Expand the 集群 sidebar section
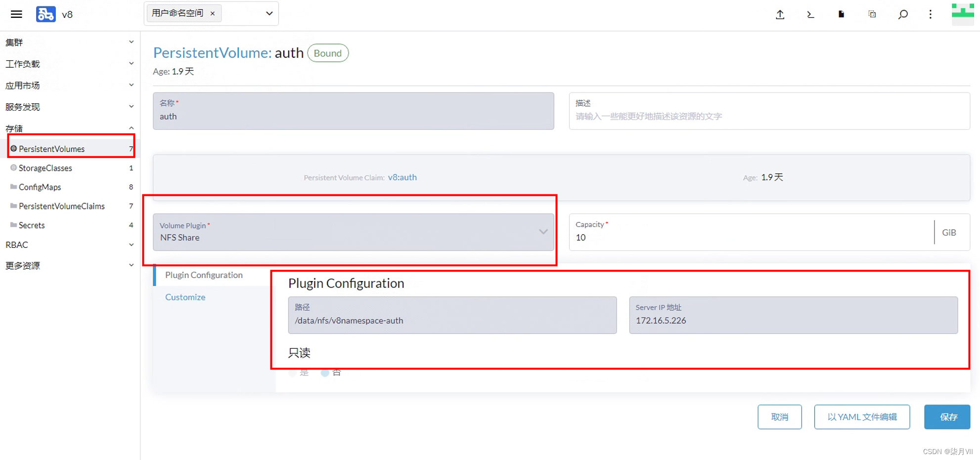 click(69, 43)
